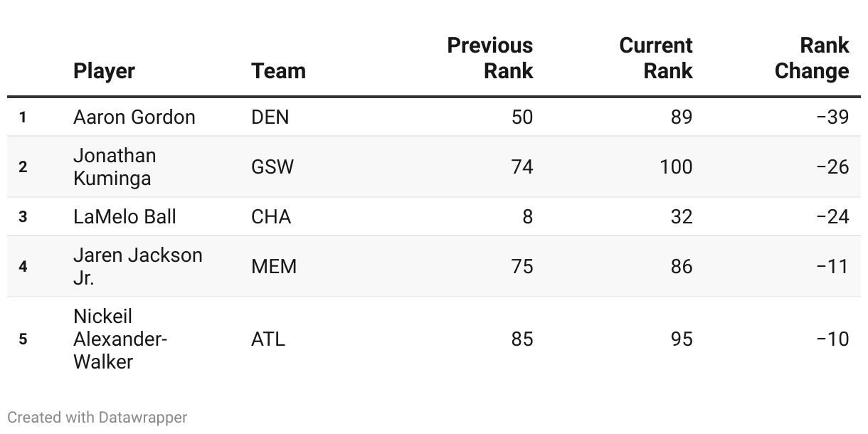Click previous rank value 8
Screen dimensions: 868x434
pos(527,216)
